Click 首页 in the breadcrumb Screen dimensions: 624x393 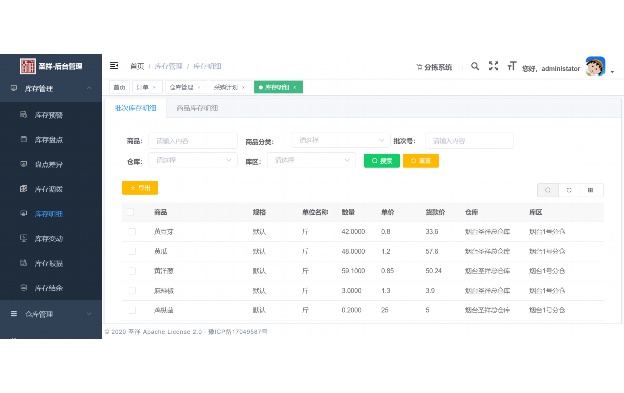tap(137, 66)
